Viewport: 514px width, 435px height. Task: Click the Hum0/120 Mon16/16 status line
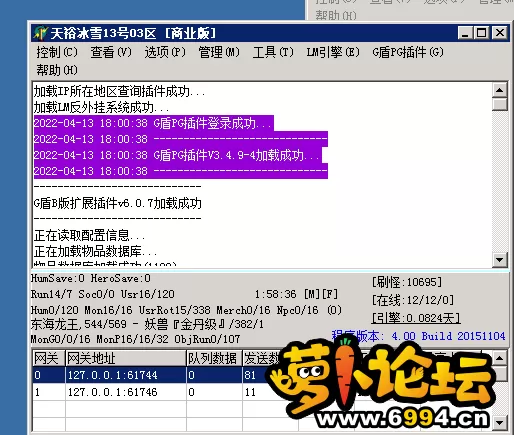click(186, 310)
